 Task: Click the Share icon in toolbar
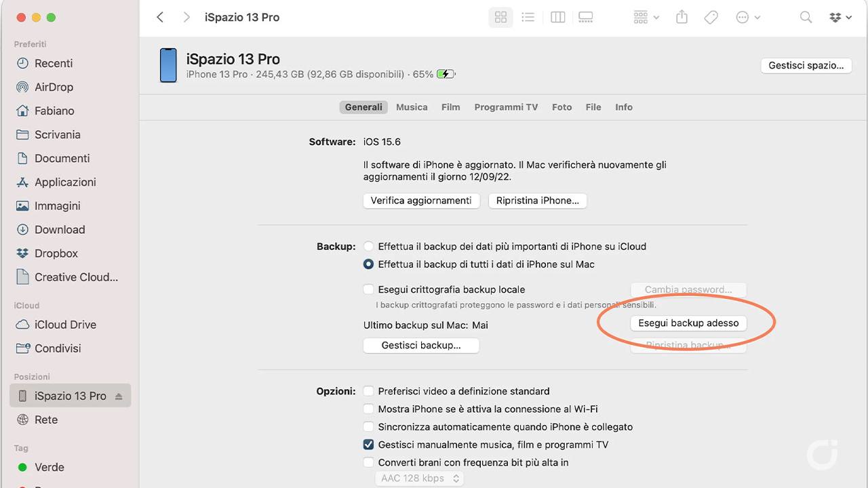pos(682,18)
